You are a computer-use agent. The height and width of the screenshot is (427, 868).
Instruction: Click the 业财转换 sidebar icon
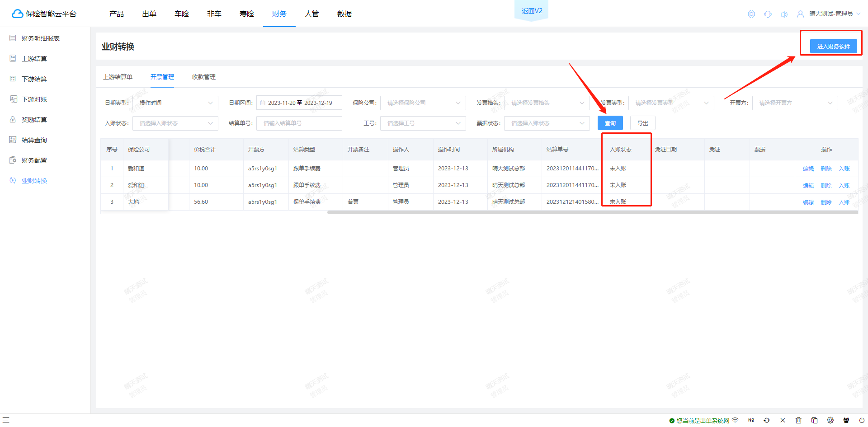point(13,181)
